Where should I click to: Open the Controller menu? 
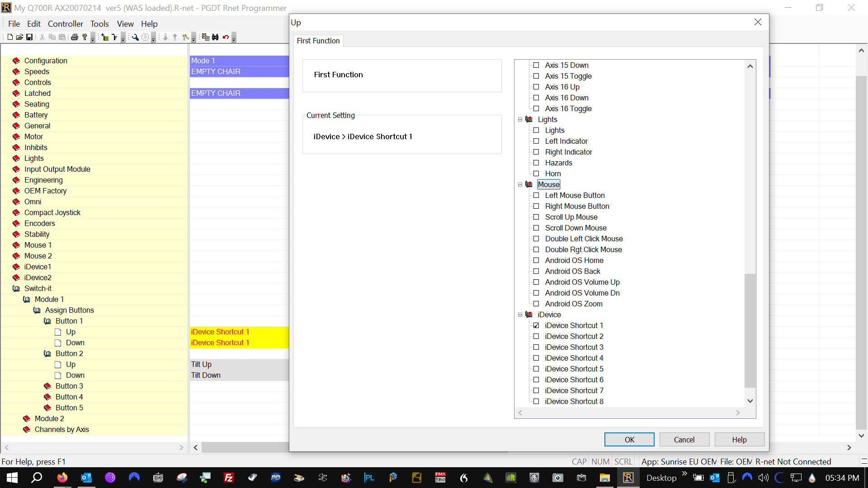tap(65, 24)
